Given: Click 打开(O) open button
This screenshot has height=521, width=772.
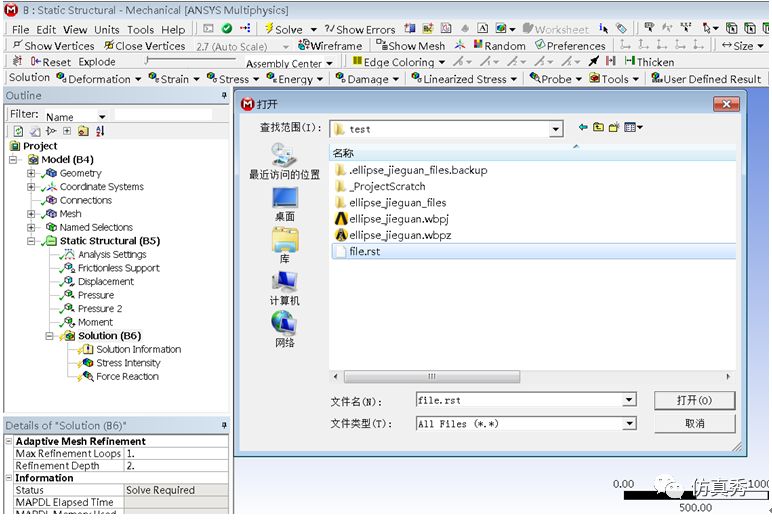Looking at the screenshot, I should click(694, 400).
